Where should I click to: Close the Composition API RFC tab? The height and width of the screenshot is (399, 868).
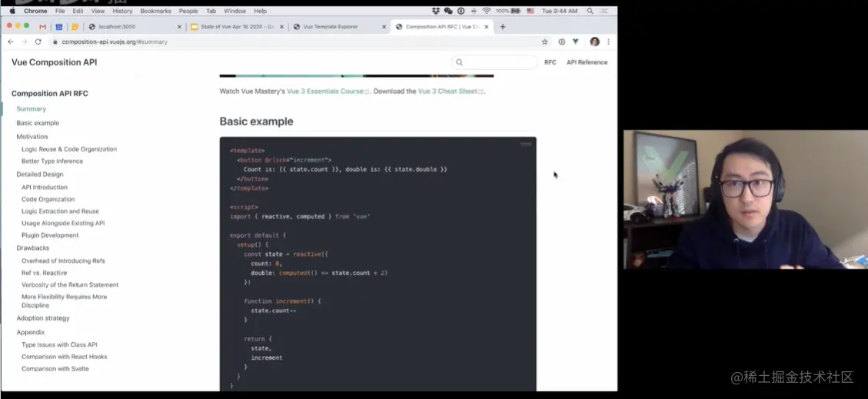pyautogui.click(x=487, y=27)
